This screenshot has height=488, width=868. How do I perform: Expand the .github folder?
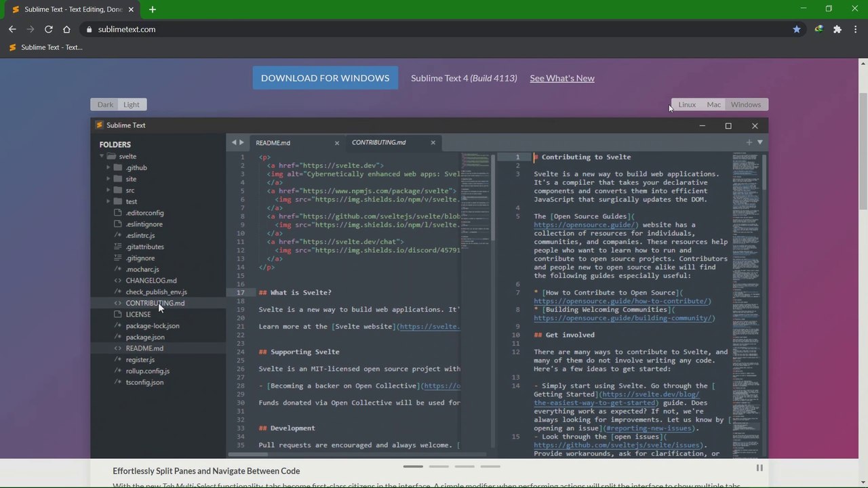pyautogui.click(x=108, y=167)
